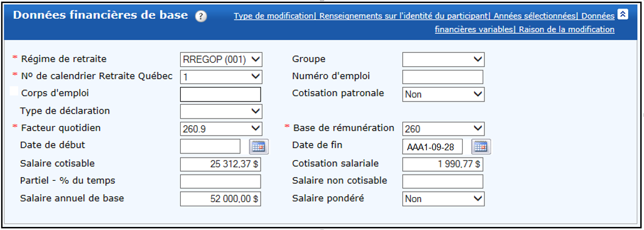Image resolution: width=644 pixels, height=230 pixels.
Task: Open the Date de début calendar picker
Action: click(x=259, y=146)
